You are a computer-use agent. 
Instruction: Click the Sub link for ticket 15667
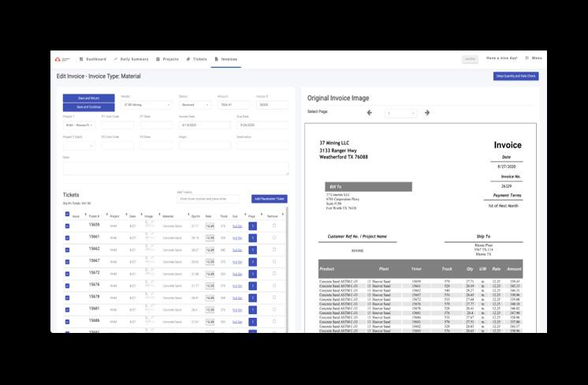pyautogui.click(x=237, y=262)
